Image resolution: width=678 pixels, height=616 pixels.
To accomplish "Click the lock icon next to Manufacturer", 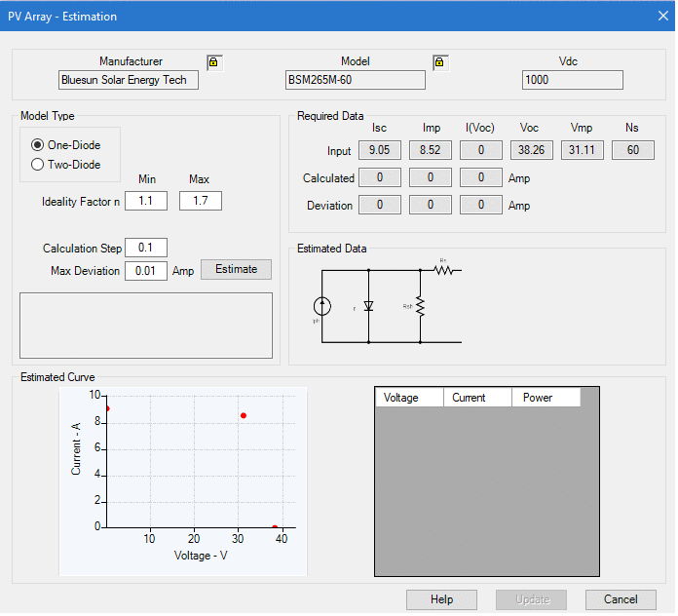I will coord(214,62).
